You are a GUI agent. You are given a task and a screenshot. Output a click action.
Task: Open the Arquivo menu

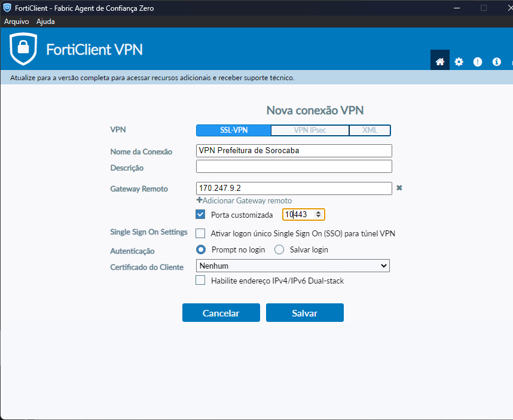click(x=17, y=22)
